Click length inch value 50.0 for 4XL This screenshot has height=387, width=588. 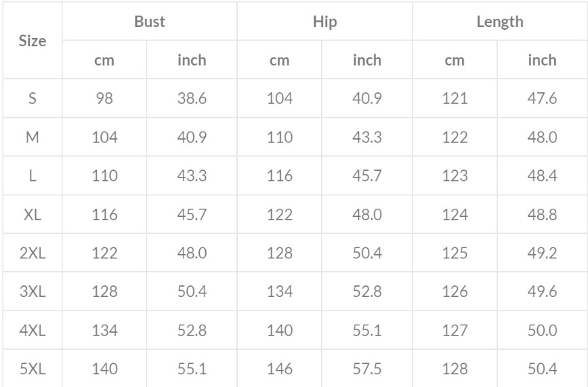click(542, 331)
